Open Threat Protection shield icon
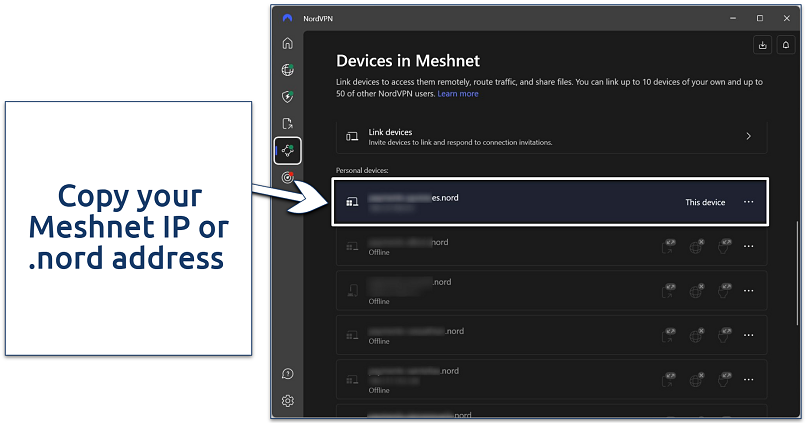This screenshot has width=806, height=423. click(x=287, y=97)
